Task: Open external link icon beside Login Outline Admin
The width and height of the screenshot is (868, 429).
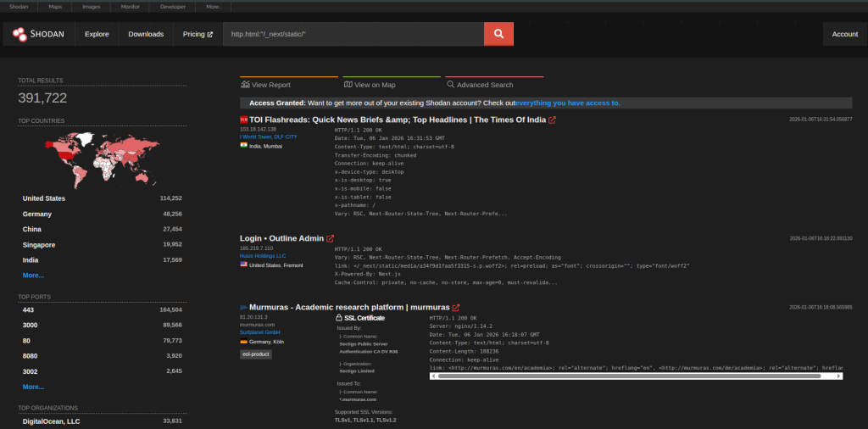Action: 331,238
